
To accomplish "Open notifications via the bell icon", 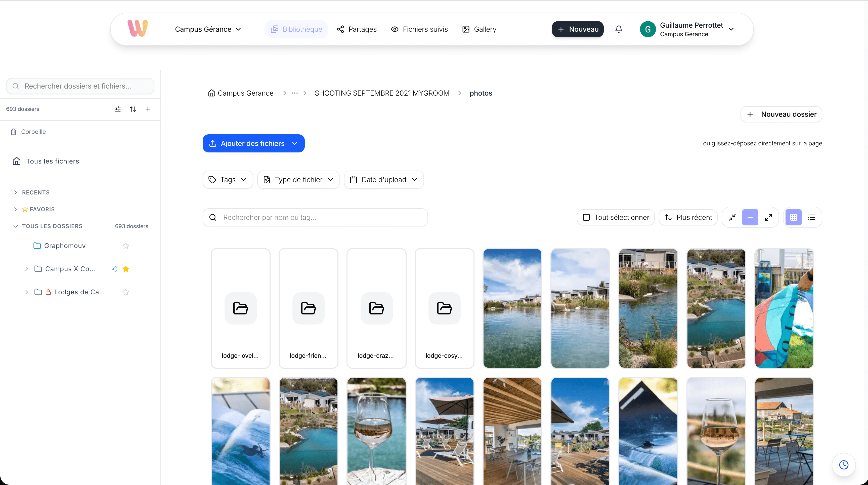I will (x=619, y=29).
